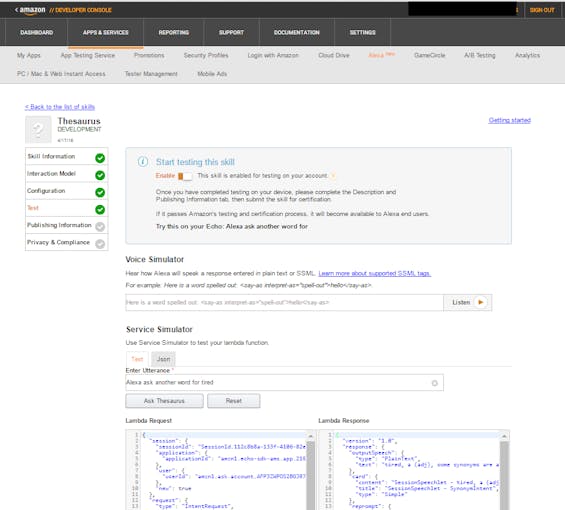Viewport: 565px width, 510px height.
Task: Click the Lambda Response vertical scrollbar
Action: [504, 476]
